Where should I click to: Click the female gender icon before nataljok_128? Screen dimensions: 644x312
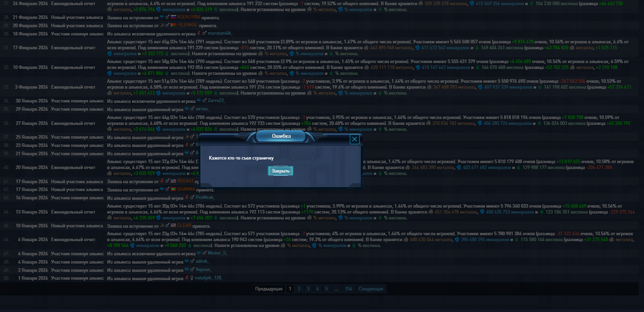tap(192, 278)
